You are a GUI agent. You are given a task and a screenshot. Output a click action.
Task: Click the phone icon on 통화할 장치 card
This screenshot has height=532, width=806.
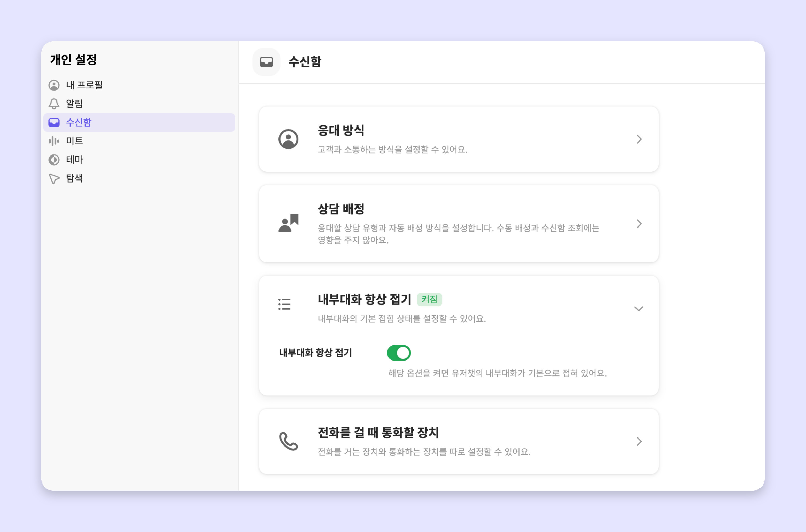tap(289, 441)
